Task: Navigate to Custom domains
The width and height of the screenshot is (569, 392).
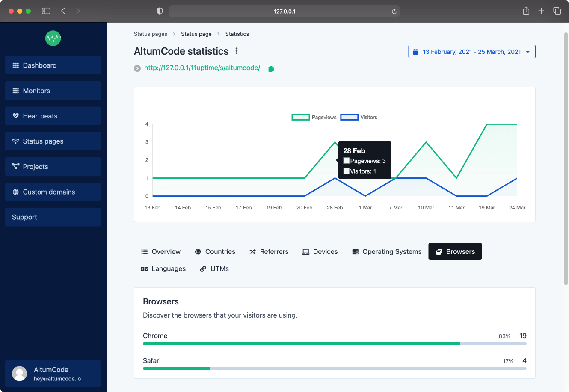Action: tap(53, 192)
